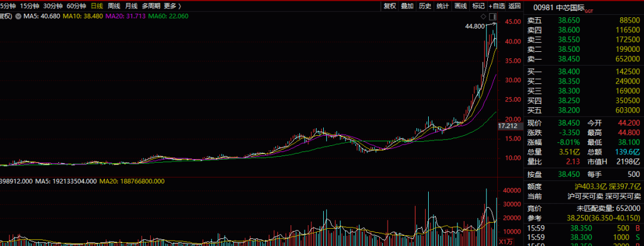The image size is (644, 246).
Task: Click the 17.212 price axis marker
Action: tap(507, 126)
